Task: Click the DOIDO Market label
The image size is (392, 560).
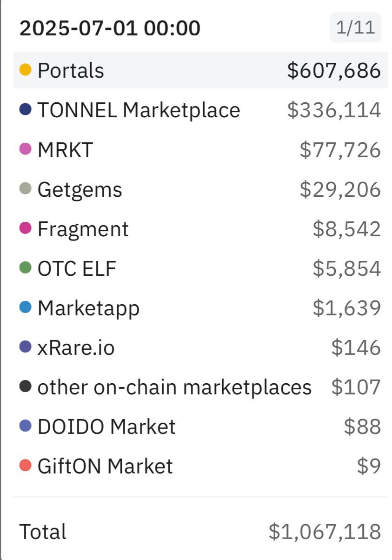Action: 106,427
